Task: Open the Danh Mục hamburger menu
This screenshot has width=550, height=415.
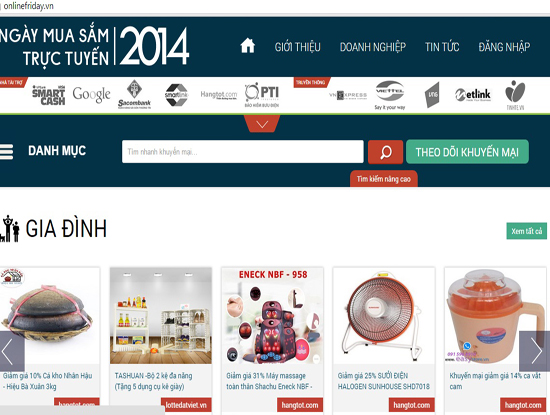Action: coord(7,152)
